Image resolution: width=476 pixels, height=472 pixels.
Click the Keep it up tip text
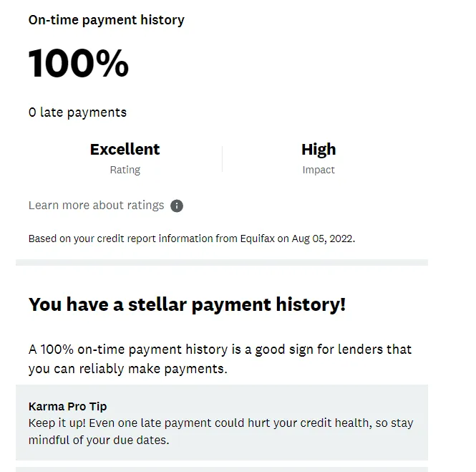click(220, 430)
